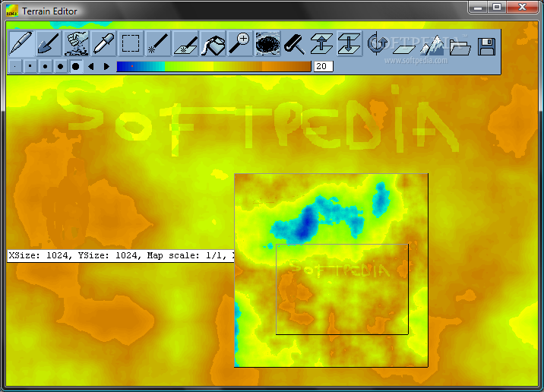Open a terrain file with folder icon
The height and width of the screenshot is (392, 544).
pyautogui.click(x=460, y=47)
